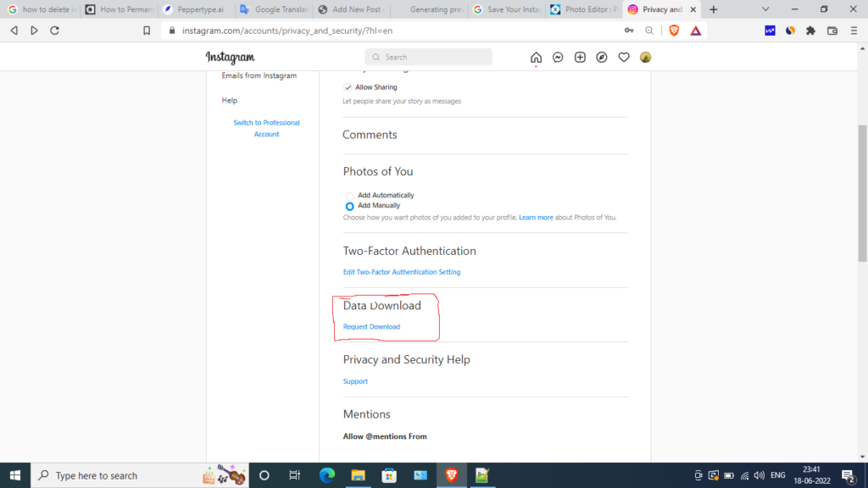Open Brave Shields lion icon
The width and height of the screenshot is (868, 488).
[x=674, y=30]
